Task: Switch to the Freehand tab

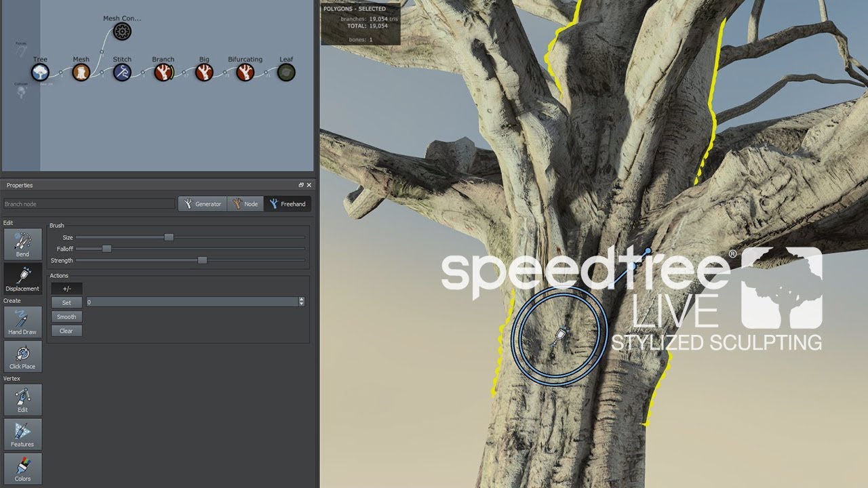Action: (288, 204)
